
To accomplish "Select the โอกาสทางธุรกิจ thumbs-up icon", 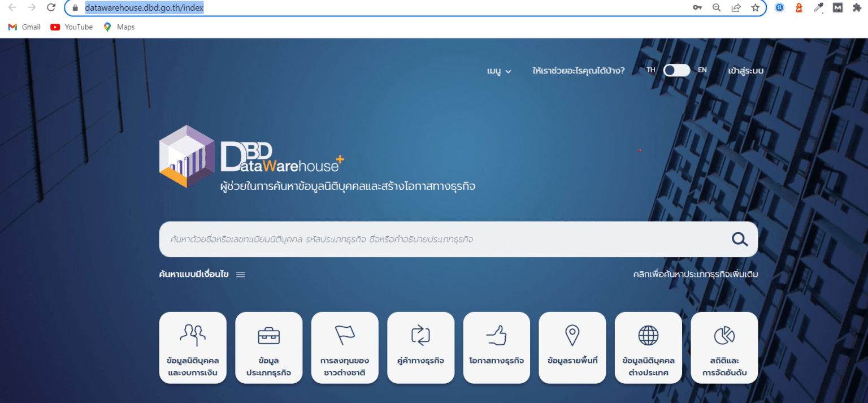I will pos(496,348).
